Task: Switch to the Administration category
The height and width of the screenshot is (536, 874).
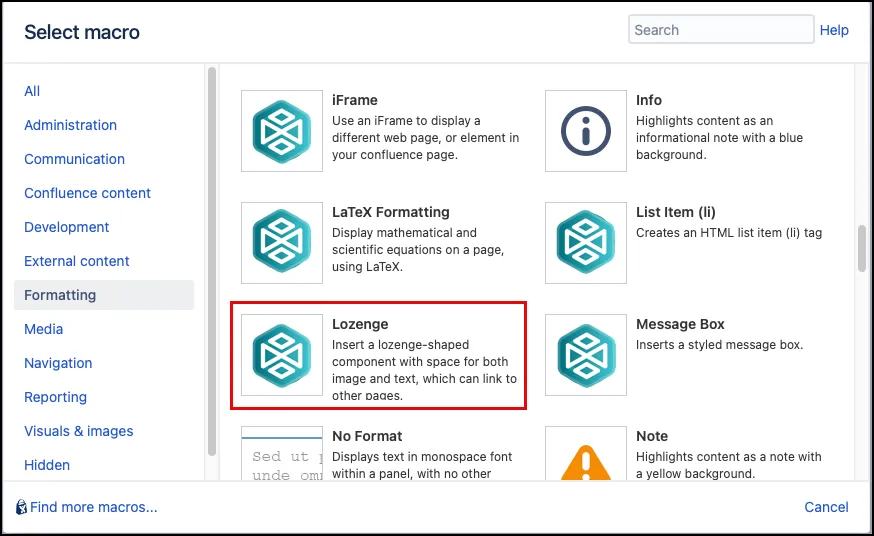Action: [x=70, y=125]
